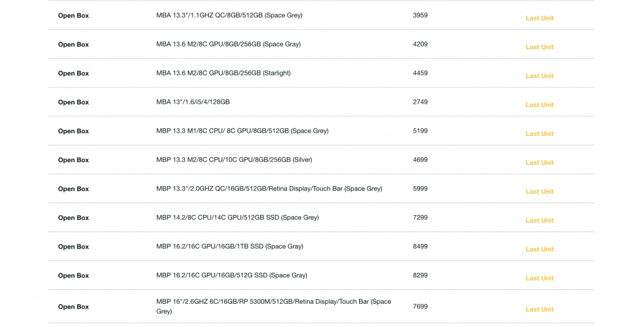Select Open Box label in MBP 13.3 M2 Silver row

click(74, 160)
